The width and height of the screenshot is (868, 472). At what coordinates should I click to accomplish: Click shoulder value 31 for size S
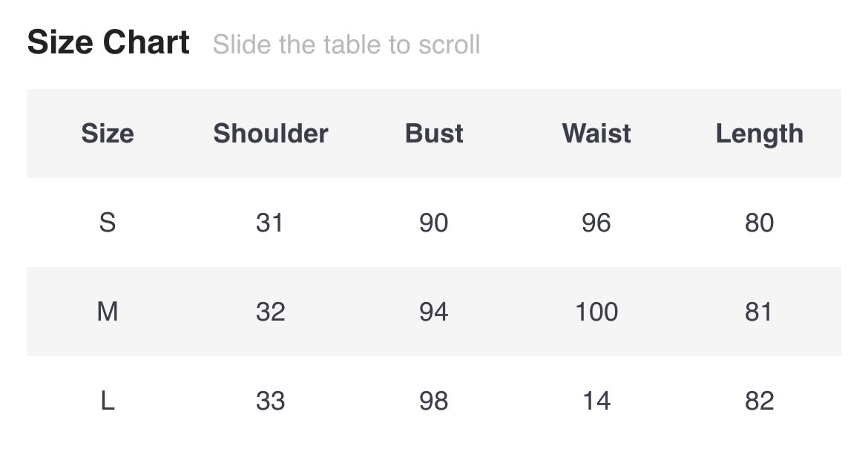(270, 223)
